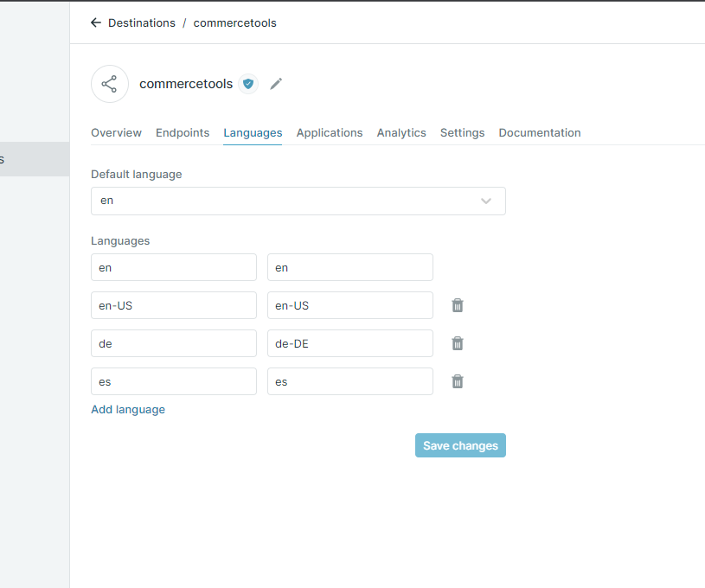Click the share-node destination logo icon
This screenshot has height=588, width=705.
(x=110, y=84)
